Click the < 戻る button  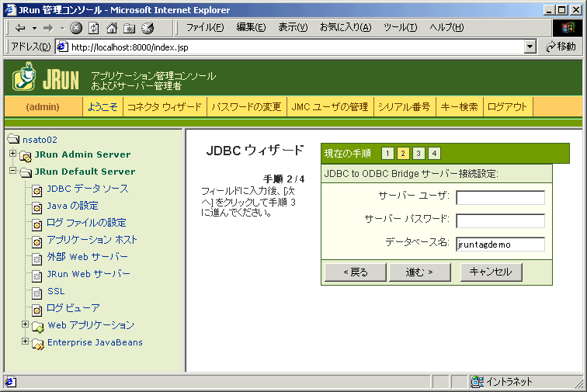pyautogui.click(x=356, y=272)
